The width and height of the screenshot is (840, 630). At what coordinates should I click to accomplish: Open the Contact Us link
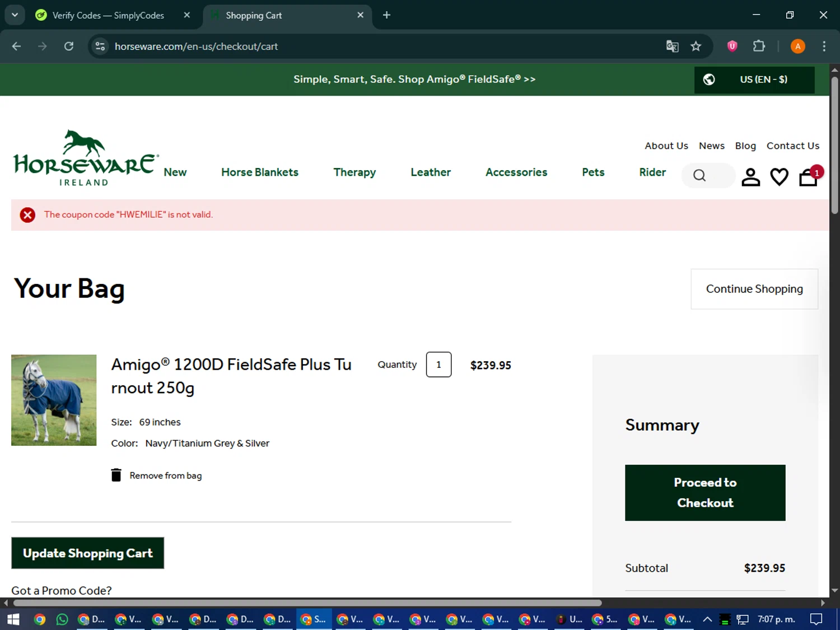pos(793,146)
